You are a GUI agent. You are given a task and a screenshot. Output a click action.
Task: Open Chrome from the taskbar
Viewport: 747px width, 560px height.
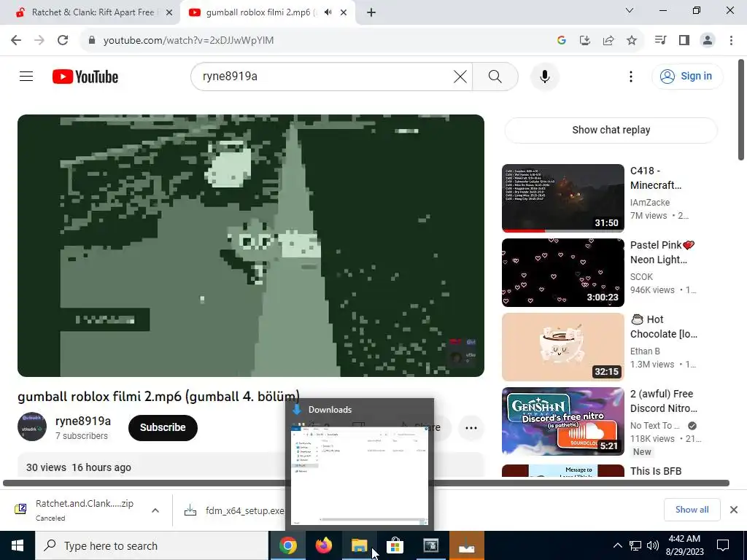point(287,545)
